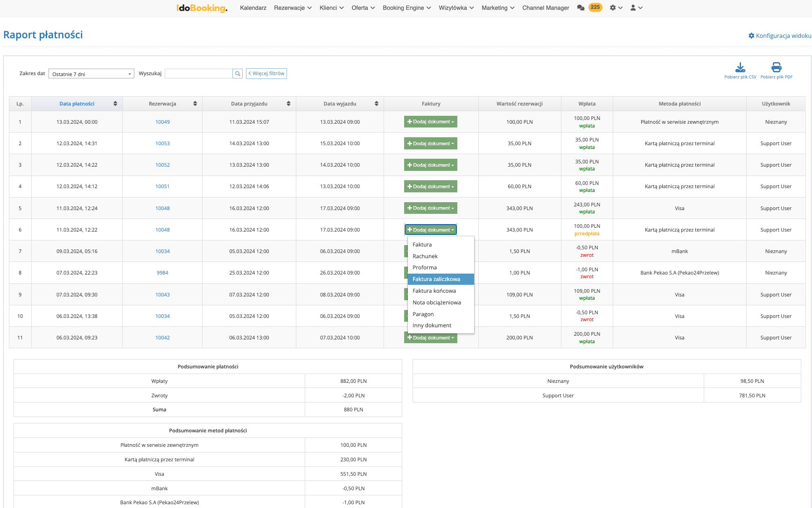Screen dimensions: 812x508
Task: Sort by Data płatności column arrows
Action: tap(115, 104)
